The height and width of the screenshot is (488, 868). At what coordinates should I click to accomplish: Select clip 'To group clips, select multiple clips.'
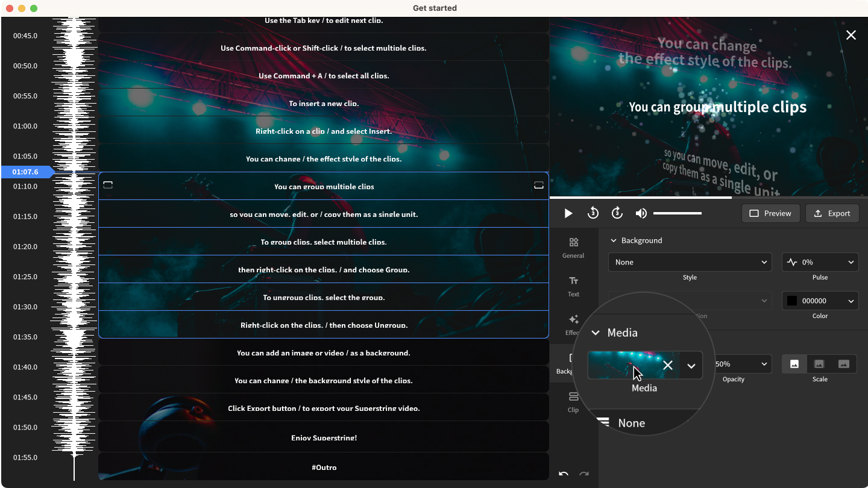[324, 242]
